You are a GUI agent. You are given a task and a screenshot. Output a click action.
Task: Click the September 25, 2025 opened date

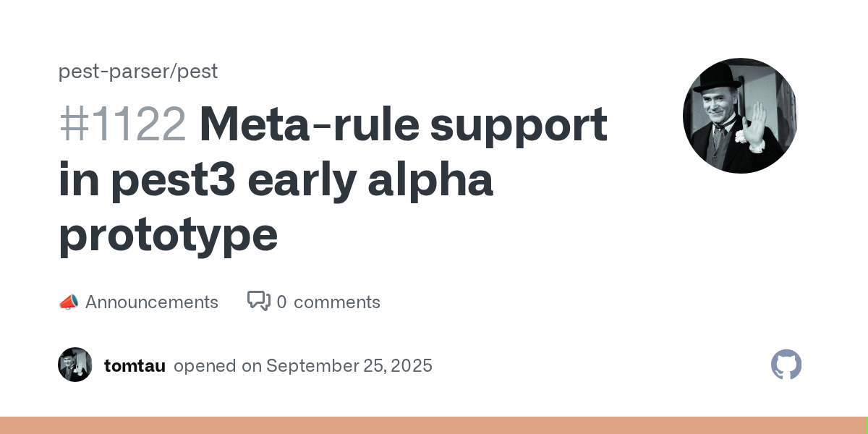tap(349, 366)
